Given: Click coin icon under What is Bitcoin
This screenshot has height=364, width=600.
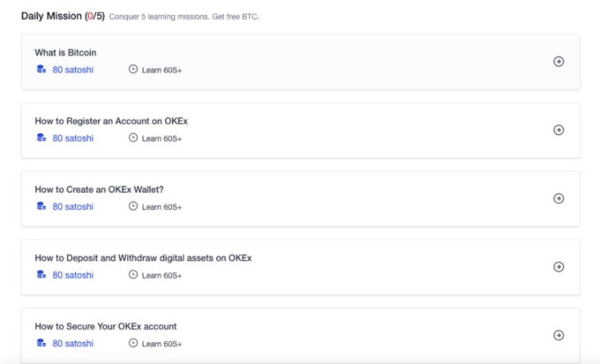Looking at the screenshot, I should click(41, 69).
